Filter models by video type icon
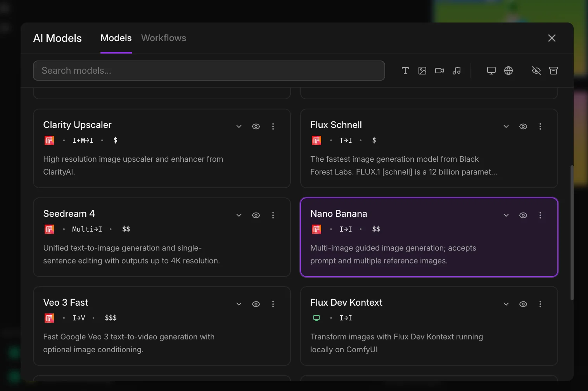This screenshot has height=391, width=588. point(439,71)
